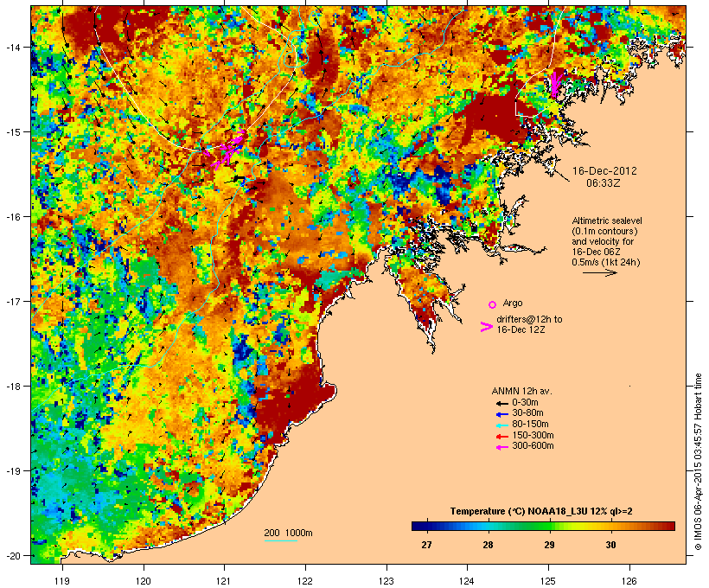
Task: Click the '0-30m' depth label
Action: click(x=525, y=403)
